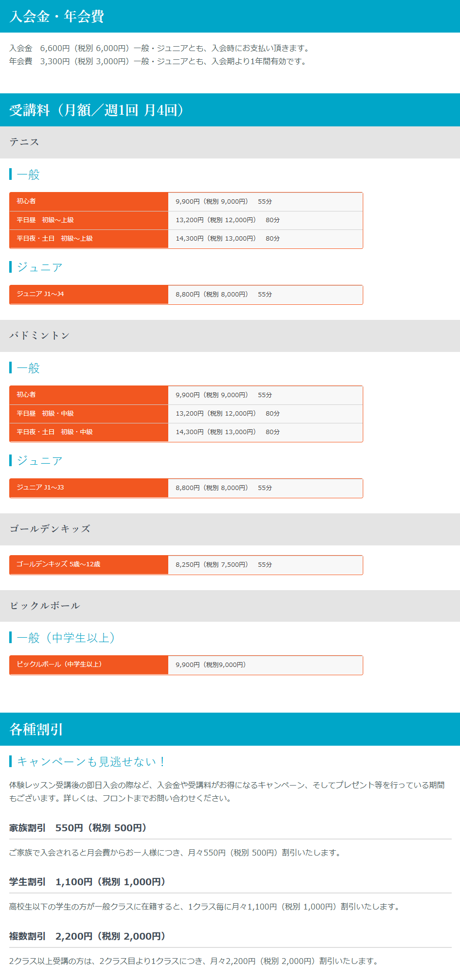Click the 各種割引 section header

coord(36,729)
